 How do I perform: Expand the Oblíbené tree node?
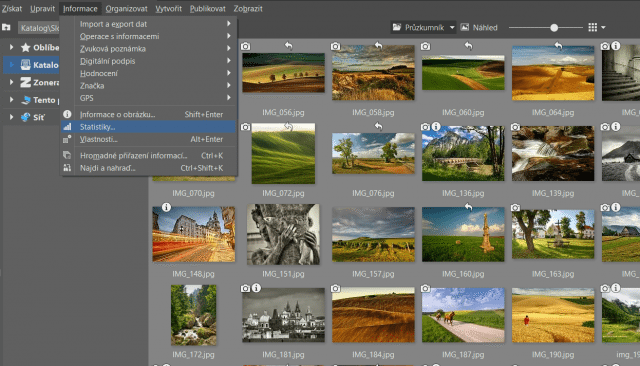(11, 47)
